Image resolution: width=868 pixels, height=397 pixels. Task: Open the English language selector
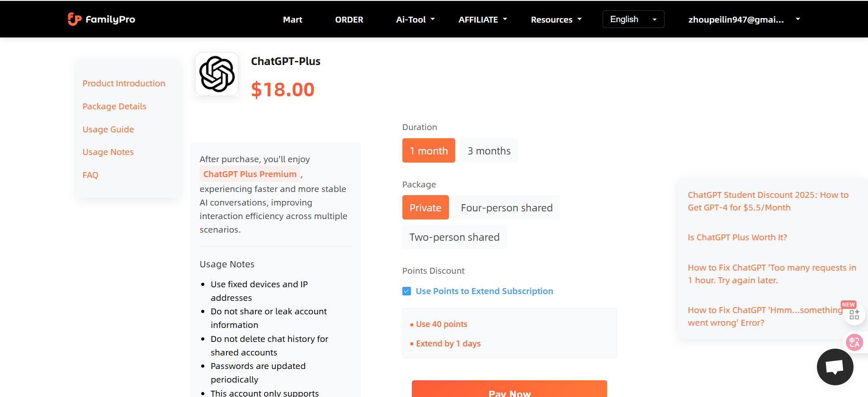tap(633, 19)
